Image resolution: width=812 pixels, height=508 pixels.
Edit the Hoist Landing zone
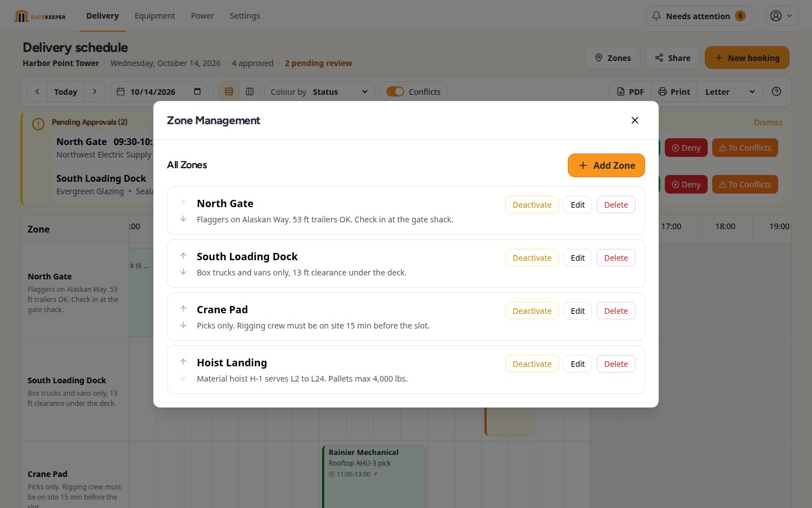(x=577, y=364)
